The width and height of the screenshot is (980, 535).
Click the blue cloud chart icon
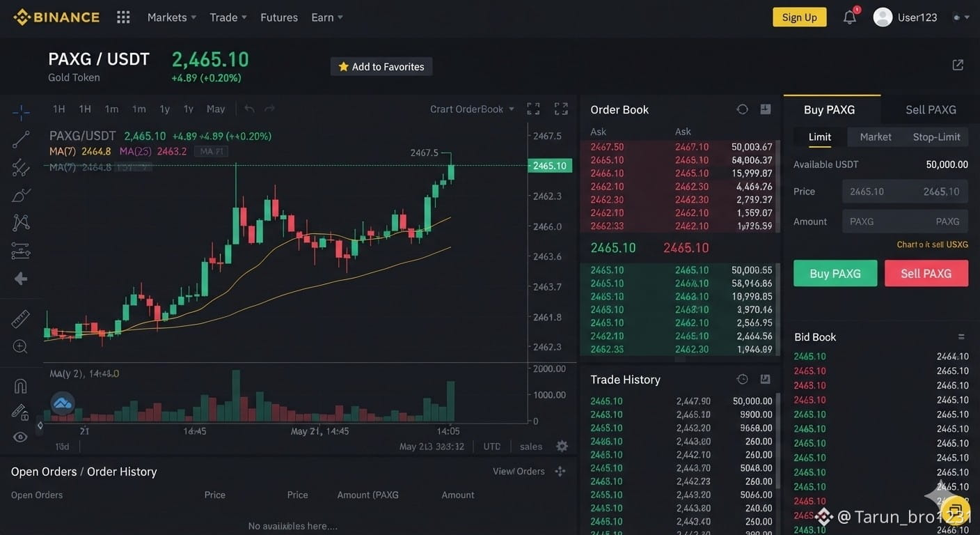point(63,403)
